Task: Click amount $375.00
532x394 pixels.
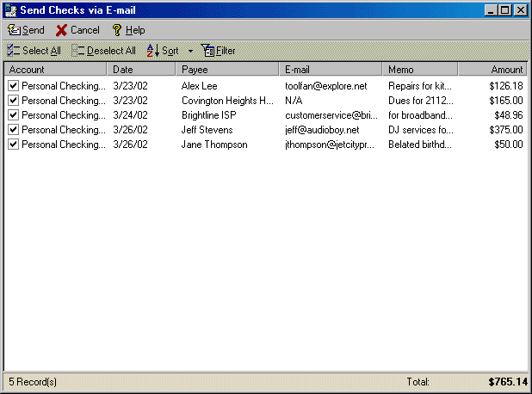Action: 506,130
